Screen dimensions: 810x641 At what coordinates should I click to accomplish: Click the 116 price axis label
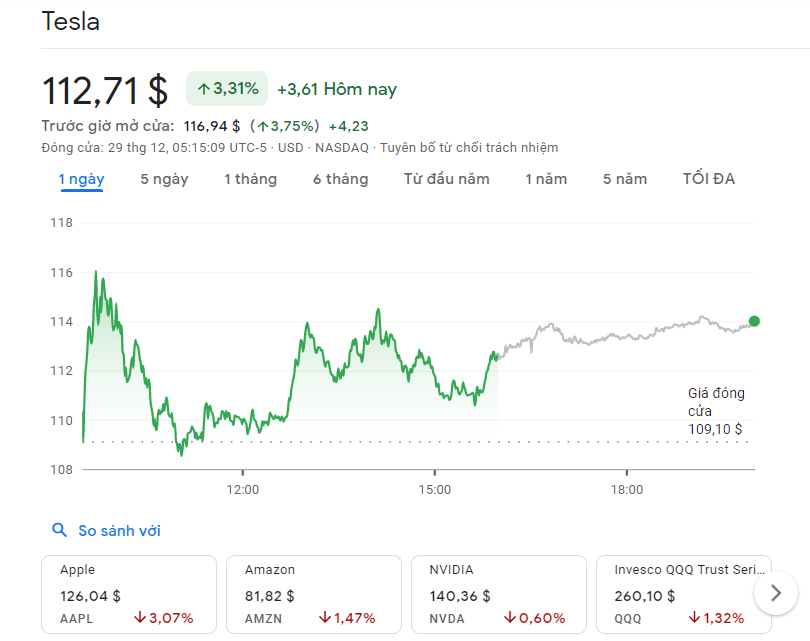pos(61,272)
